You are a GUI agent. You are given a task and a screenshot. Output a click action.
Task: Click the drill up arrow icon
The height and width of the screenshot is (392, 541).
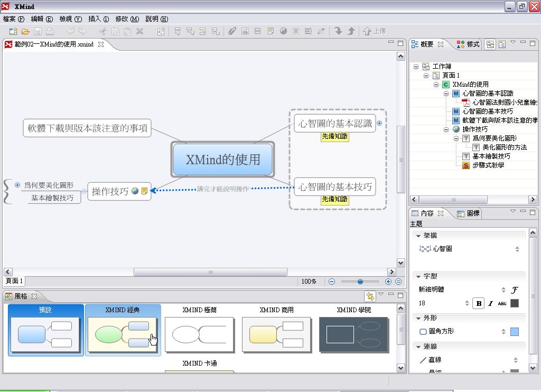click(351, 31)
